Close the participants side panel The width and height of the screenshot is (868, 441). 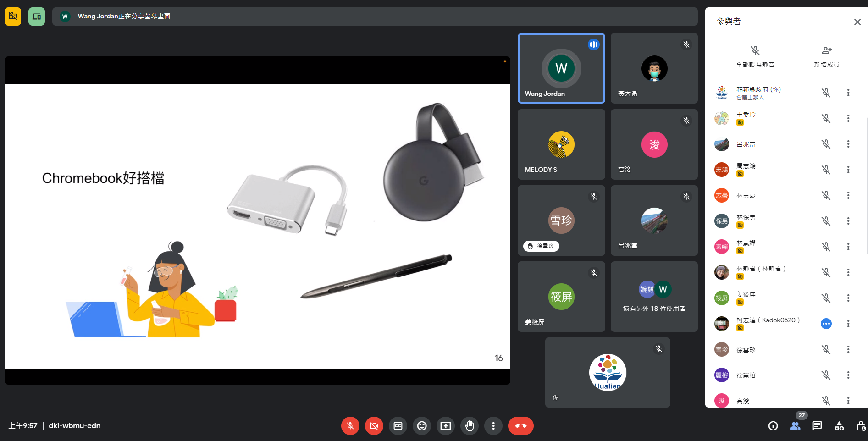[x=857, y=22]
